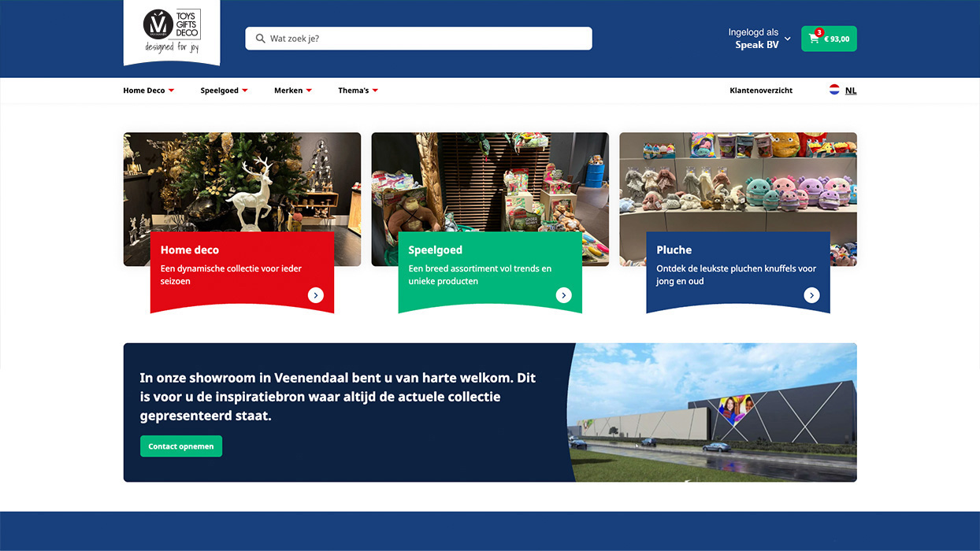Open the Pluche plush toys shelf image
Image resolution: width=980 pixels, height=551 pixels.
tap(738, 181)
